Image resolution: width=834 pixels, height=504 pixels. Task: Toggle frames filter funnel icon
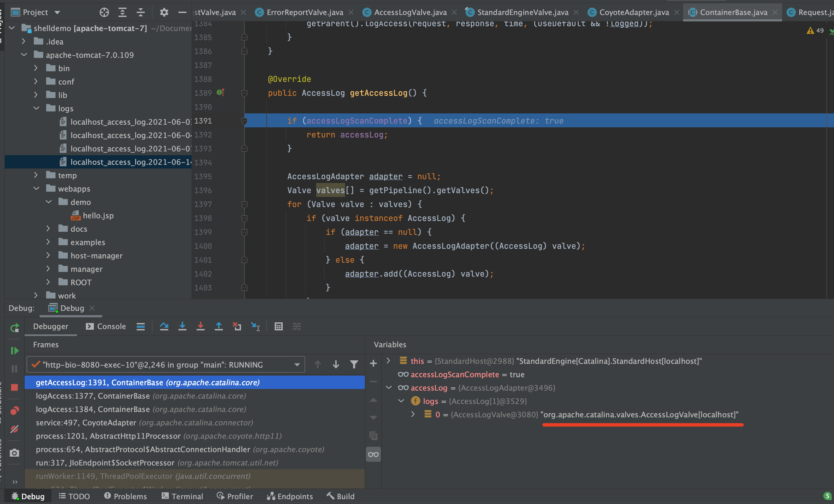(x=354, y=365)
